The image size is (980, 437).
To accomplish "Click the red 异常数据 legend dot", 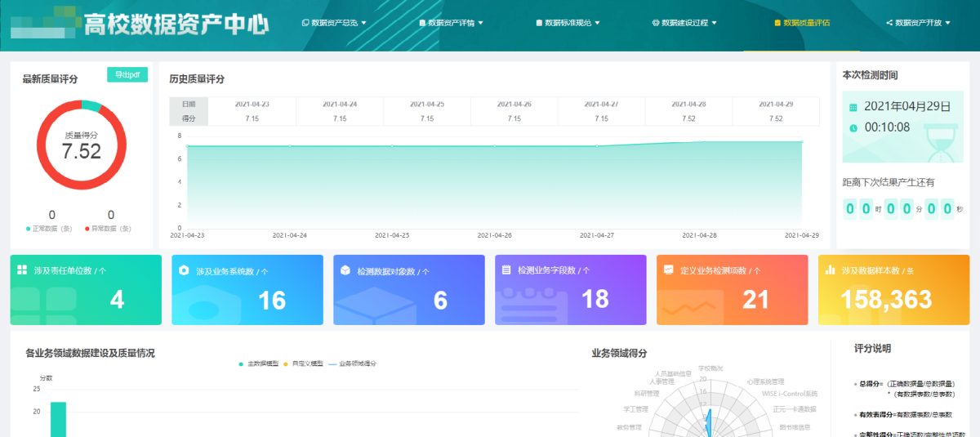I will [x=87, y=229].
